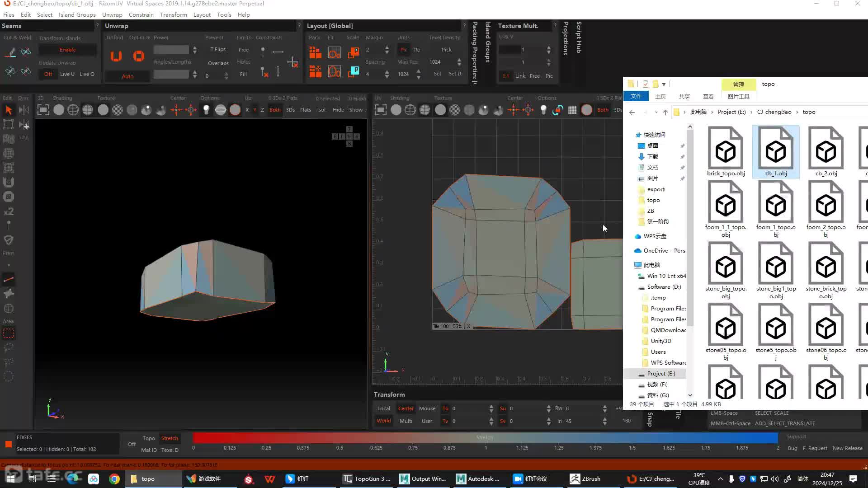
Task: Click the top Fit icon in Layout panel
Action: (334, 53)
